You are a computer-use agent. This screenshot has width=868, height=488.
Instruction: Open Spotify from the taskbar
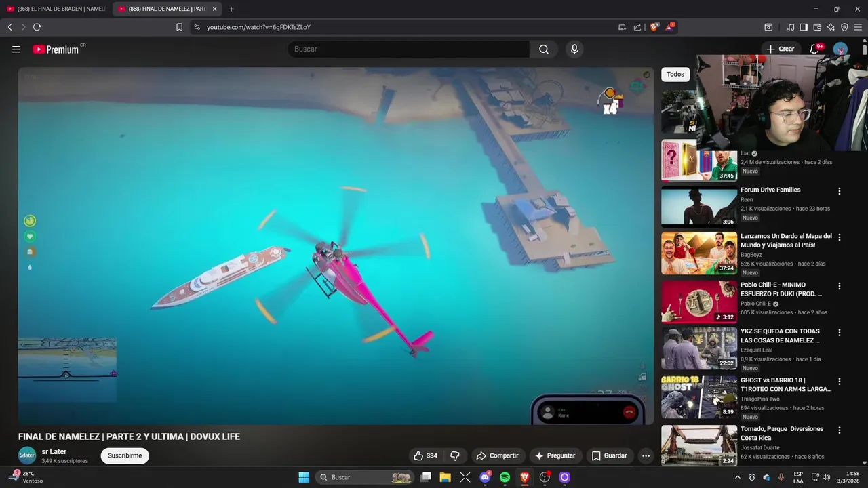coord(505,477)
